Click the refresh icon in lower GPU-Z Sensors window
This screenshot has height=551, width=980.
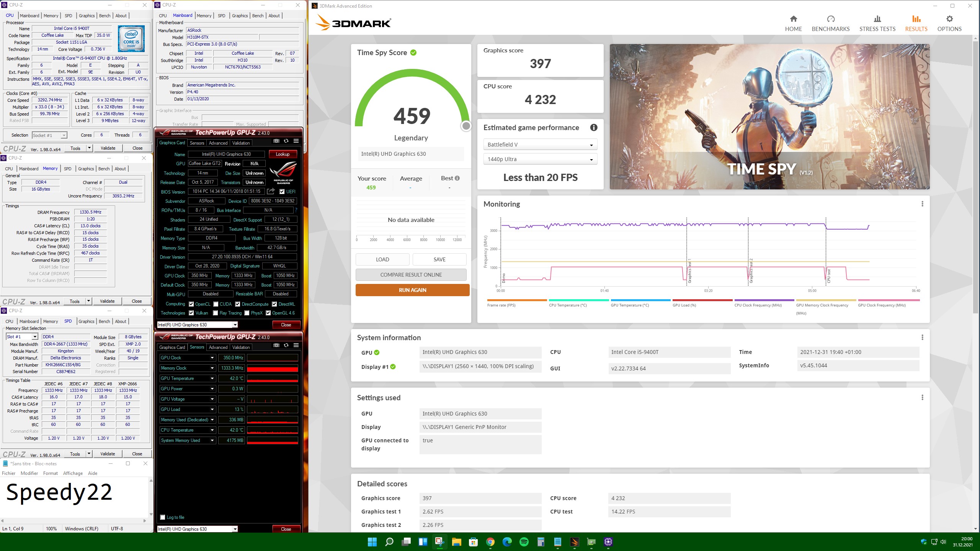coord(286,346)
